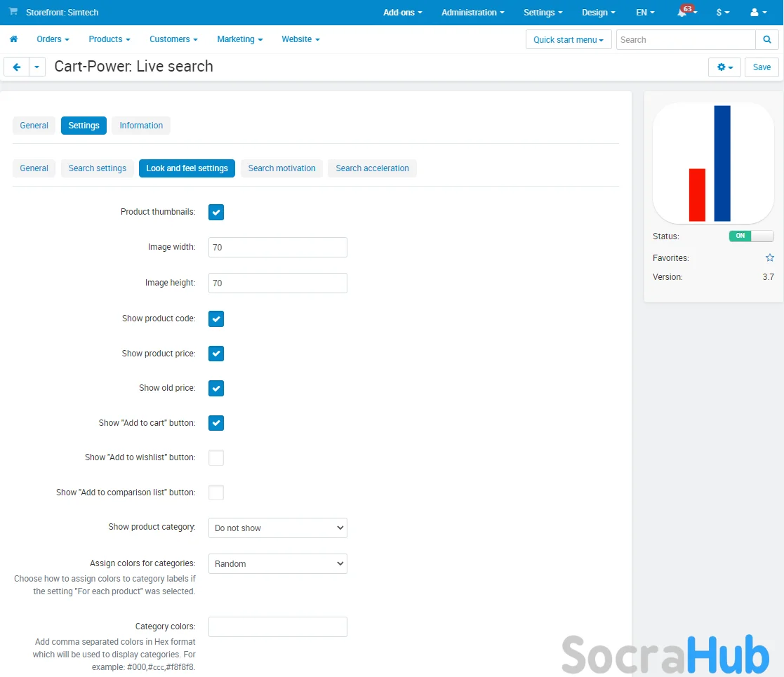Click the Category colors field
The height and width of the screenshot is (677, 784).
click(277, 626)
